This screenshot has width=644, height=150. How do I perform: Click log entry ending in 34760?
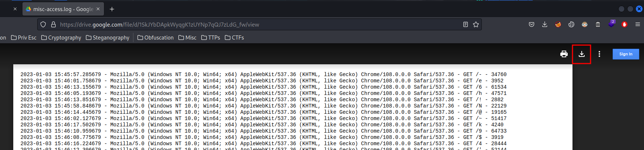[x=264, y=74]
